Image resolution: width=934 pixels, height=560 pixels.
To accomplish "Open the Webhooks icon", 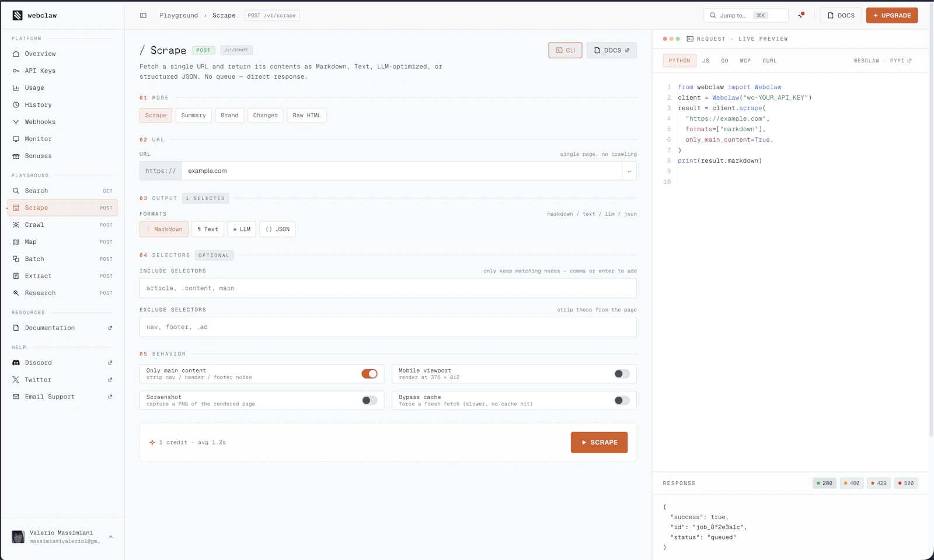I will click(16, 122).
